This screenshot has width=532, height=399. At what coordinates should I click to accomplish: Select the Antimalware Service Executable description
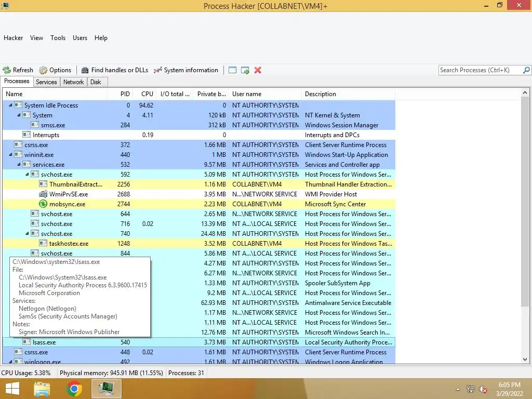348,303
